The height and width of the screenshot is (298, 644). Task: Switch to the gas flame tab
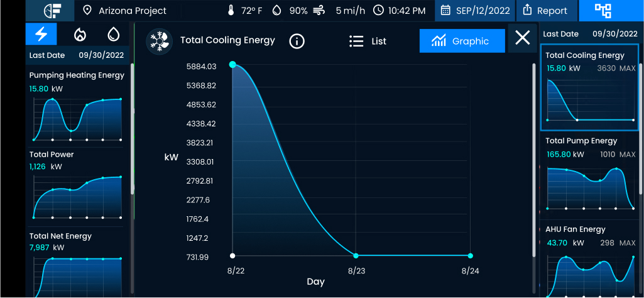pos(79,34)
